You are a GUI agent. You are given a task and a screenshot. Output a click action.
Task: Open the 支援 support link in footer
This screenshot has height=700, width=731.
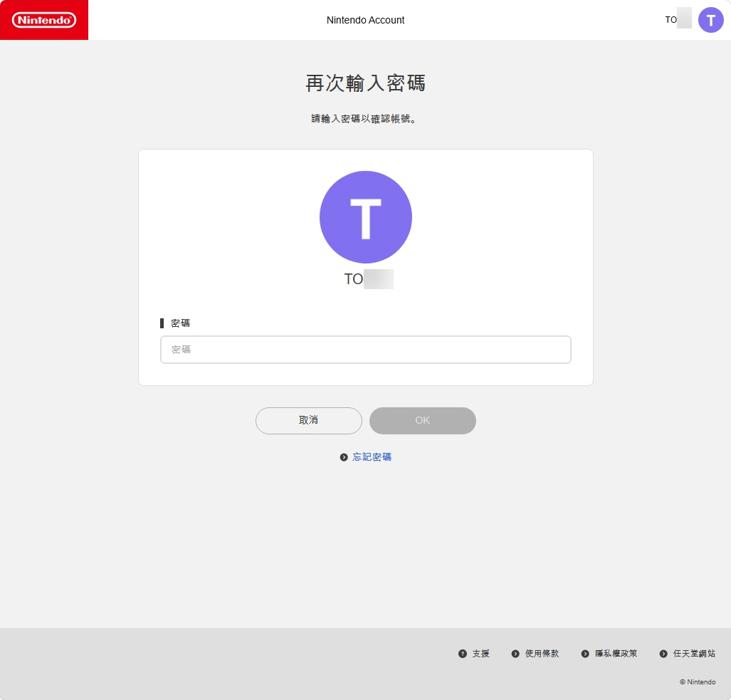click(x=480, y=653)
